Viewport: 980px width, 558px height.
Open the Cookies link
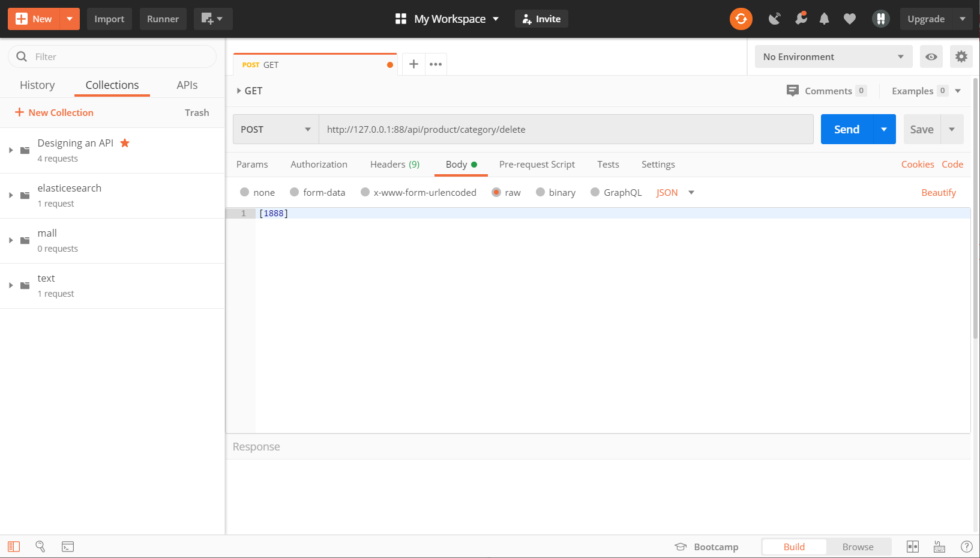[918, 165]
